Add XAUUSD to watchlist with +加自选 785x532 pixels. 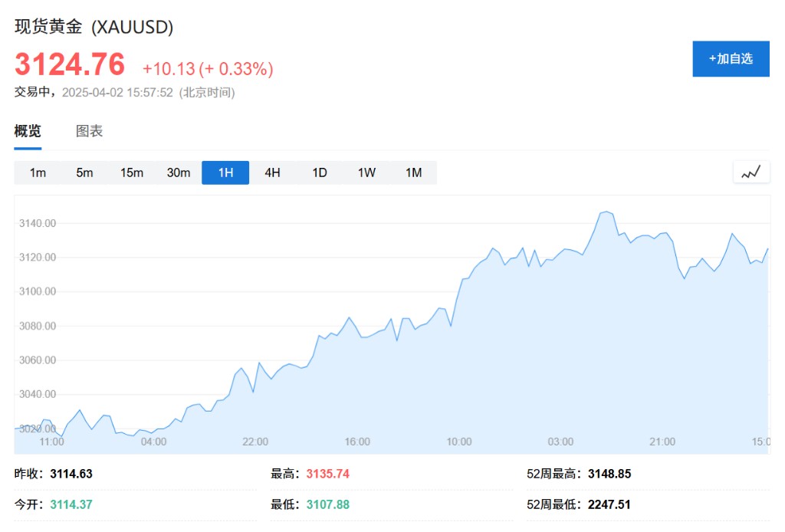pyautogui.click(x=731, y=58)
